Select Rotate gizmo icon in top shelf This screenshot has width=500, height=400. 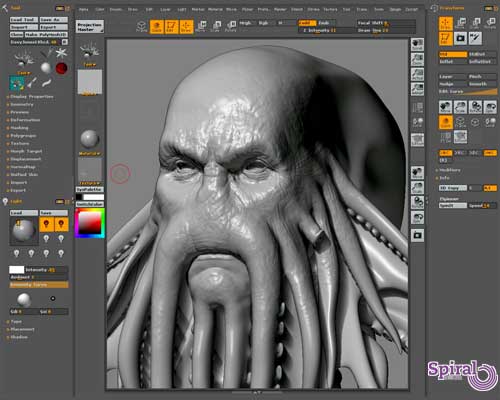230,27
